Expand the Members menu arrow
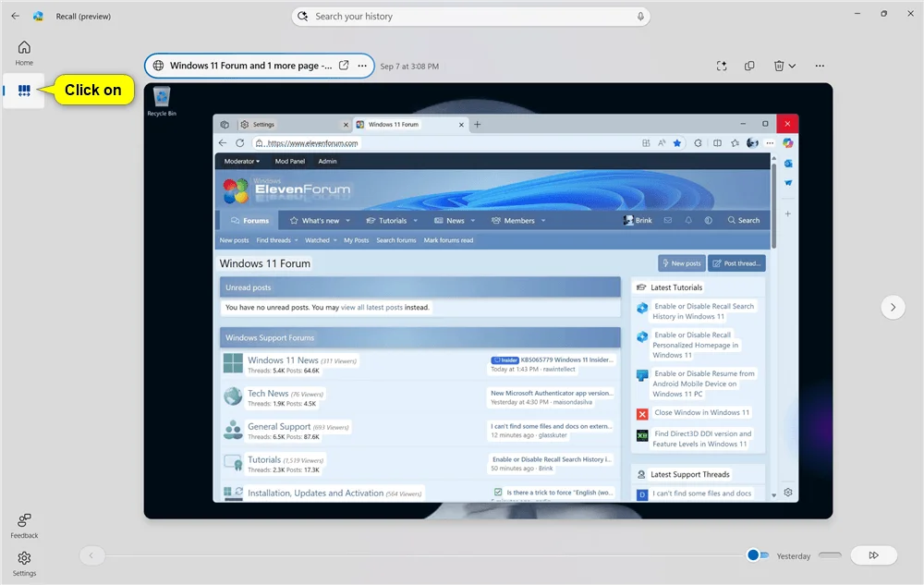 point(543,221)
